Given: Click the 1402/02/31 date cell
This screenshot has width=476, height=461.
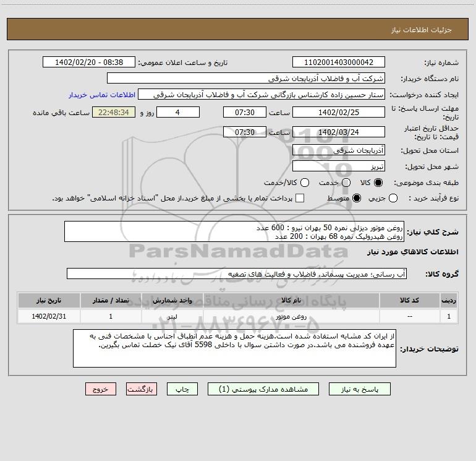Looking at the screenshot, I should (49, 317).
